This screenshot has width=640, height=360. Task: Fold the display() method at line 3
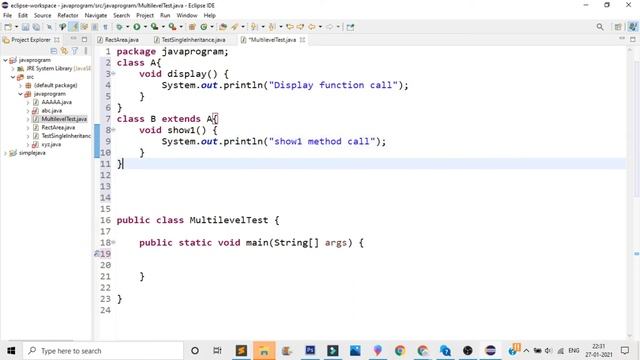(x=113, y=73)
